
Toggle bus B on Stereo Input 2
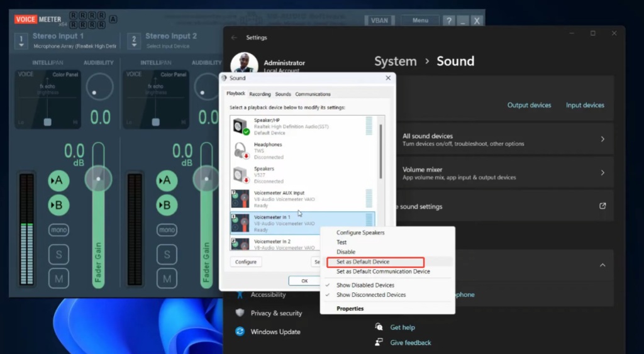167,205
